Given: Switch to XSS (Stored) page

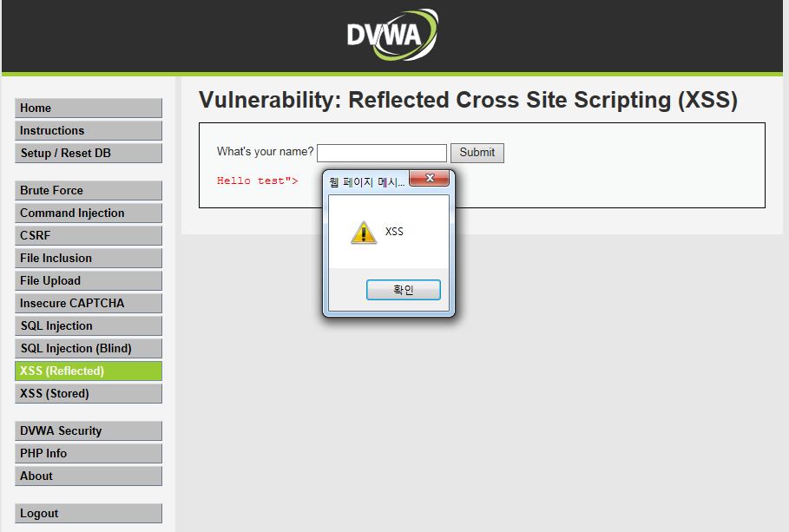Looking at the screenshot, I should [x=89, y=394].
